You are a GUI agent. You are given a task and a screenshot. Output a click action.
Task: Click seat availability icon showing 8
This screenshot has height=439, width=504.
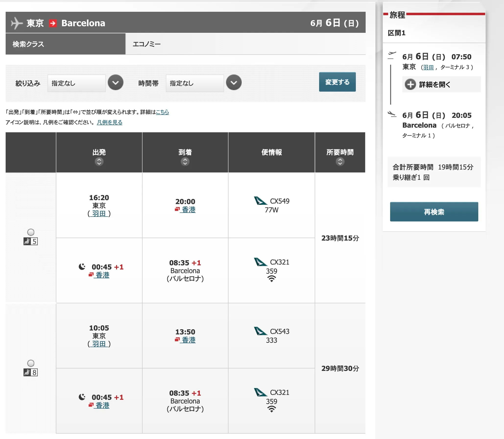(x=31, y=372)
